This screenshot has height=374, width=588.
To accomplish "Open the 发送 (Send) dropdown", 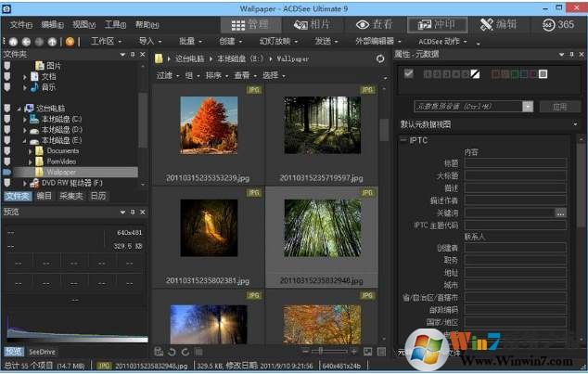I will (x=326, y=41).
